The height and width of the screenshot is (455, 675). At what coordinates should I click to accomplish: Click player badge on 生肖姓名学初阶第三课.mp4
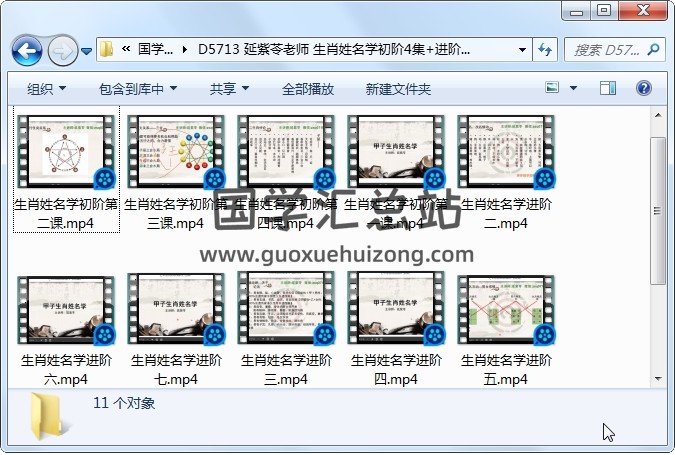pyautogui.click(x=215, y=178)
